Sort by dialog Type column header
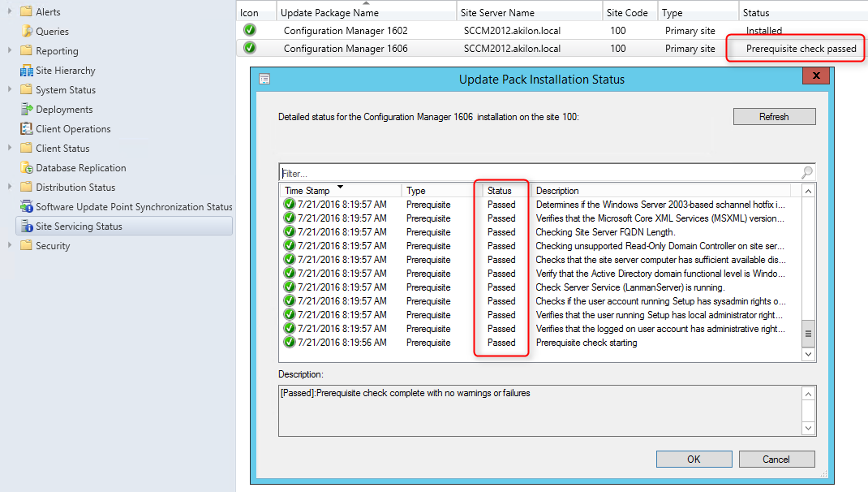Viewport: 868px width, 492px height. 441,191
